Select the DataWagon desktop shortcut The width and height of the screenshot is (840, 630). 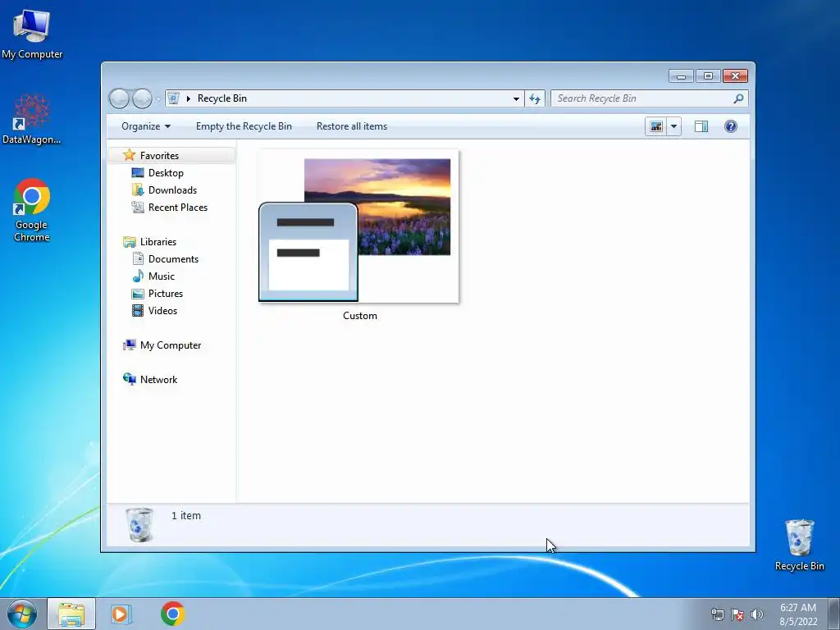pos(32,119)
